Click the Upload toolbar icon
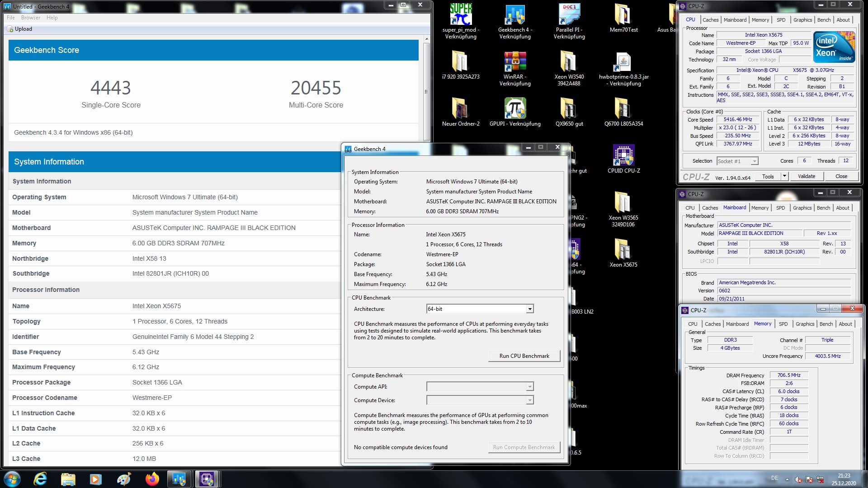 tap(10, 29)
